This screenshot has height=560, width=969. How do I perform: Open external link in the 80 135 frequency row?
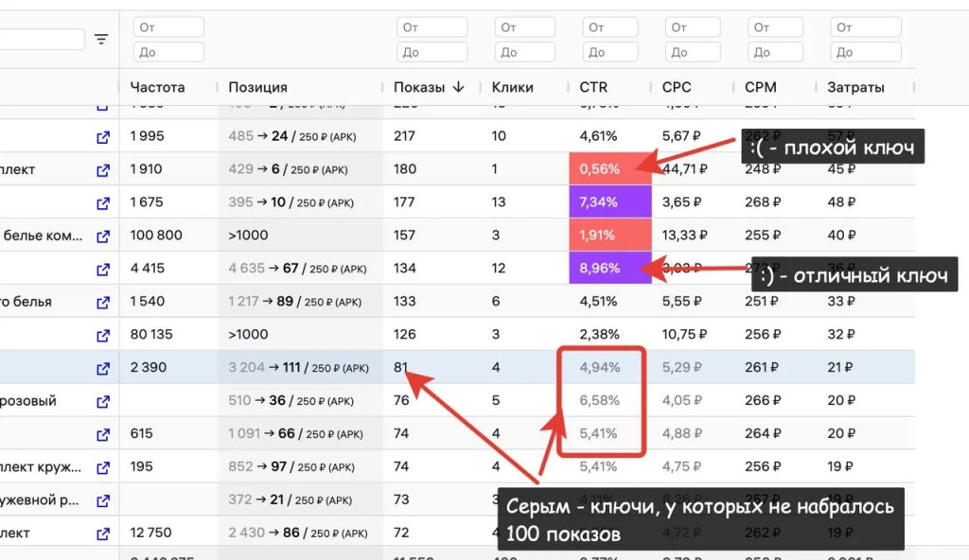(103, 335)
